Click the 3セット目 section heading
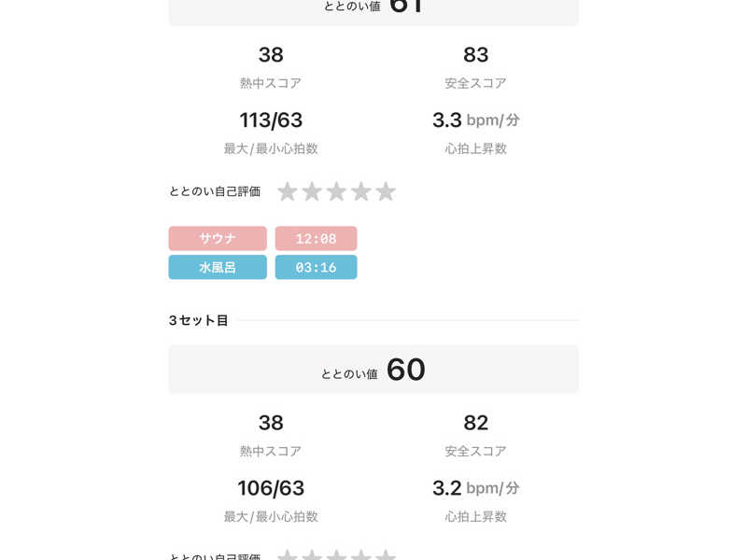 click(198, 320)
